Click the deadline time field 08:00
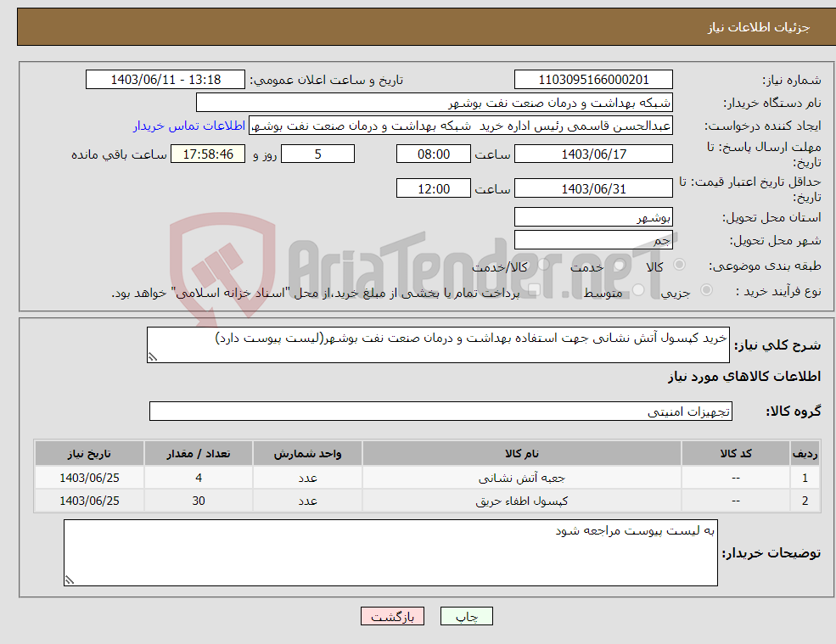Image resolution: width=836 pixels, height=644 pixels. click(x=434, y=154)
